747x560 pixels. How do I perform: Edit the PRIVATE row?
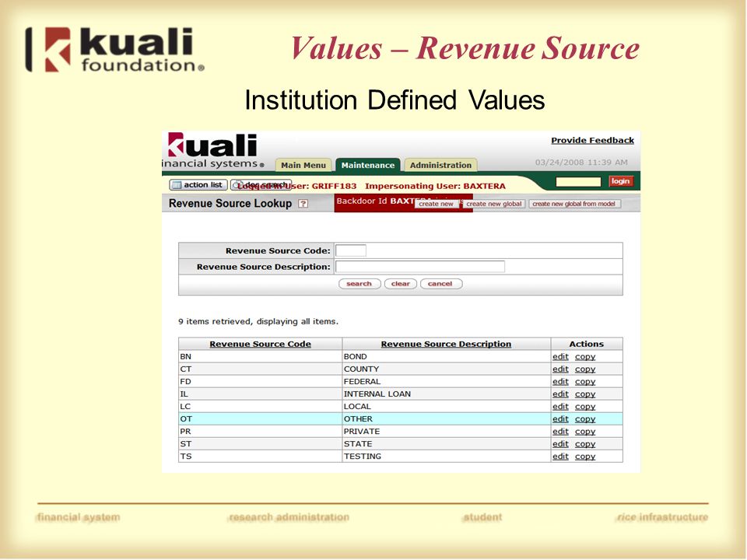(560, 431)
